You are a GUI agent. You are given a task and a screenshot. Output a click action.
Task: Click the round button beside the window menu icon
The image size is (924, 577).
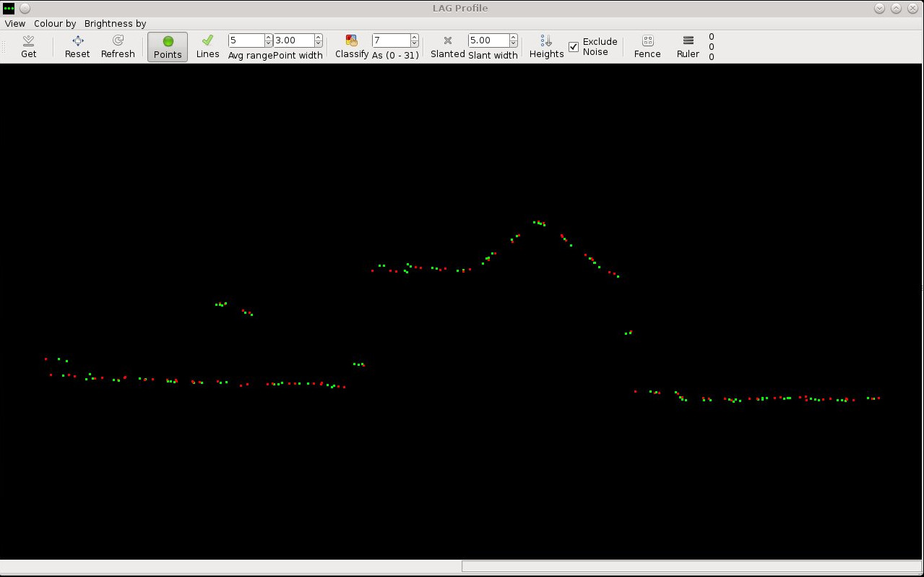coord(25,8)
